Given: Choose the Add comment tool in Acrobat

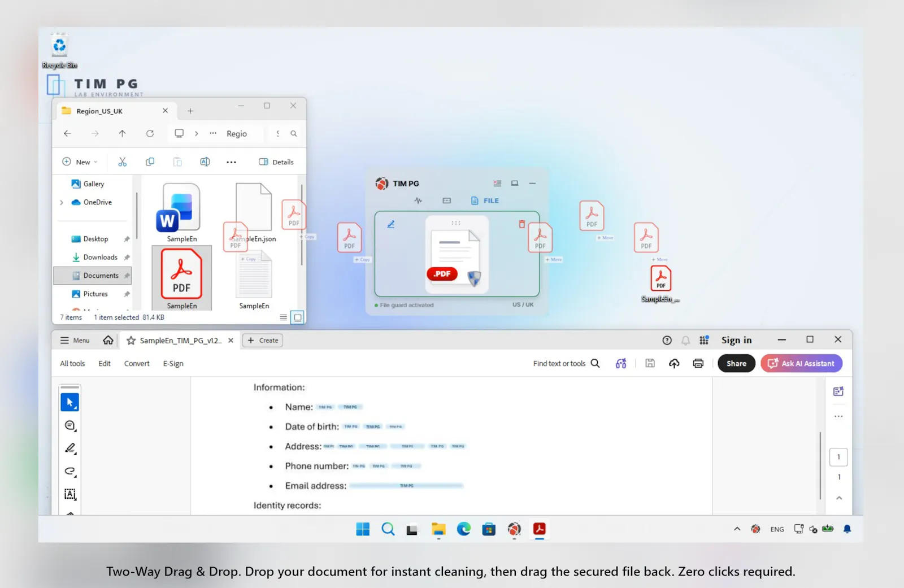Looking at the screenshot, I should 70,426.
